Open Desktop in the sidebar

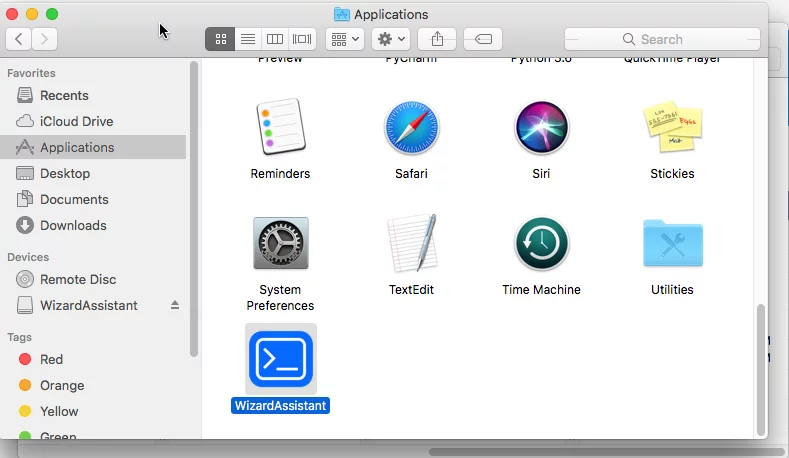(x=93, y=173)
